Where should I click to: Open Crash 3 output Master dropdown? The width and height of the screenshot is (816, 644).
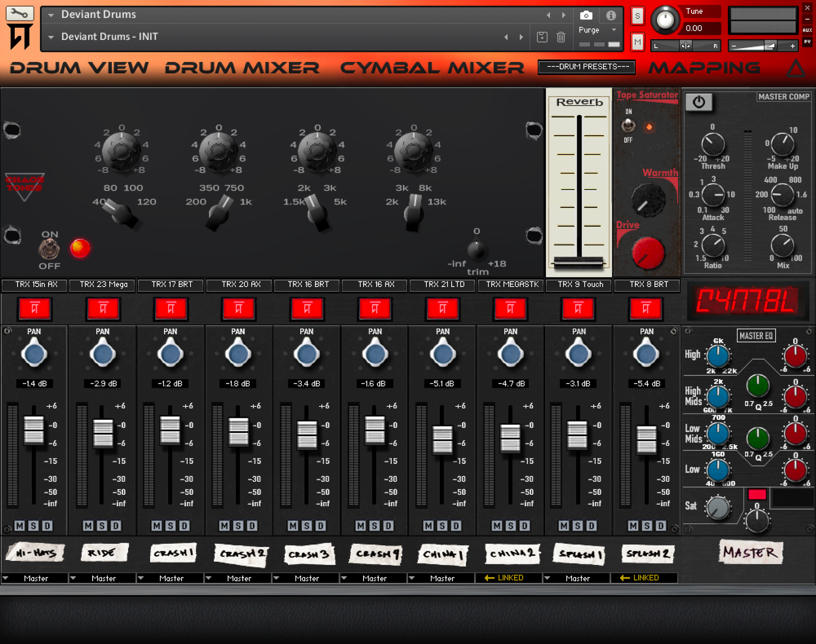[307, 578]
